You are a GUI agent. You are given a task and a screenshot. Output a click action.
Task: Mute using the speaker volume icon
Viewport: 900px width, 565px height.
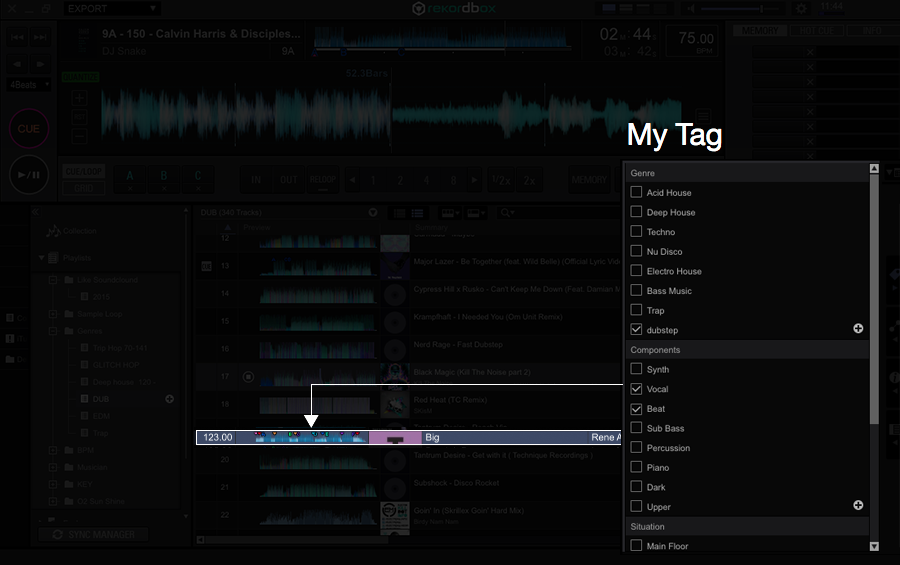pyautogui.click(x=691, y=9)
